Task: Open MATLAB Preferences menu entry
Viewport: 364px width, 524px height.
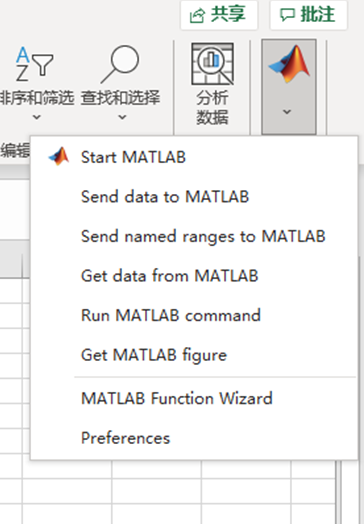Action: tap(194, 438)
